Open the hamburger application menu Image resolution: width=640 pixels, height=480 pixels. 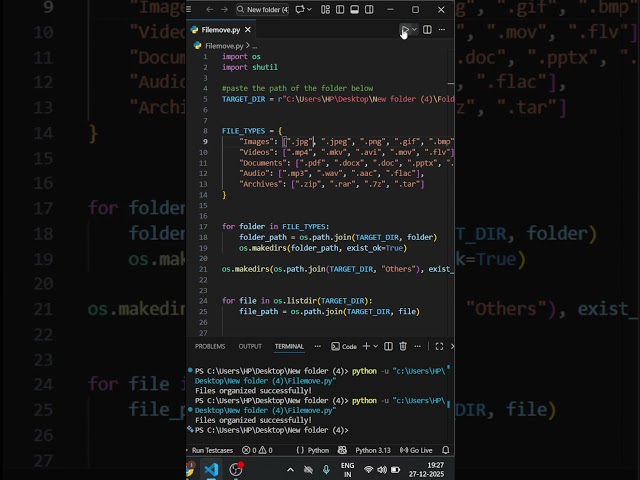[189, 9]
